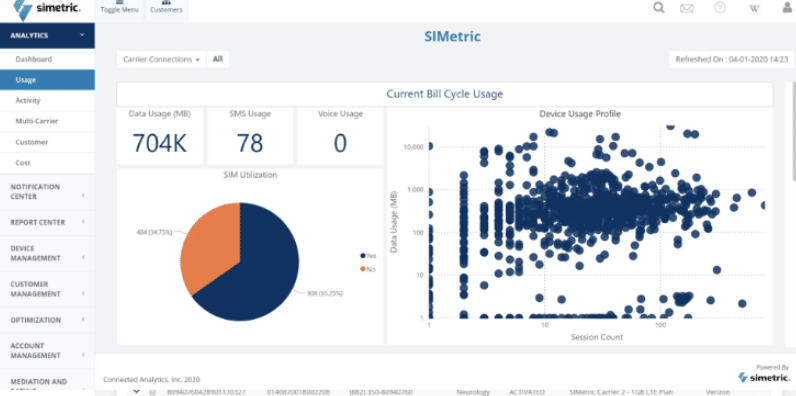
Task: Click the SIMetric page title
Action: [x=452, y=37]
